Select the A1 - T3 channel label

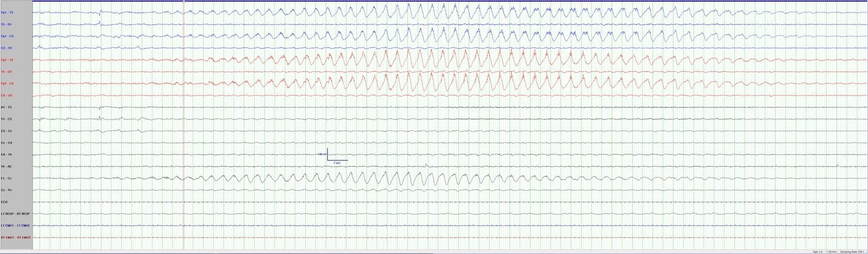point(6,107)
